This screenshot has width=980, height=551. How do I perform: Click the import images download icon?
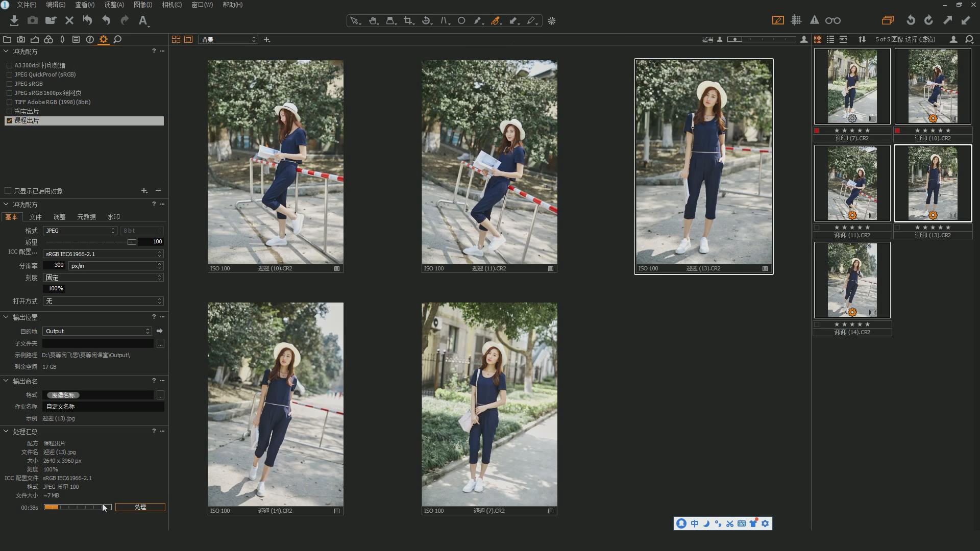coord(14,20)
